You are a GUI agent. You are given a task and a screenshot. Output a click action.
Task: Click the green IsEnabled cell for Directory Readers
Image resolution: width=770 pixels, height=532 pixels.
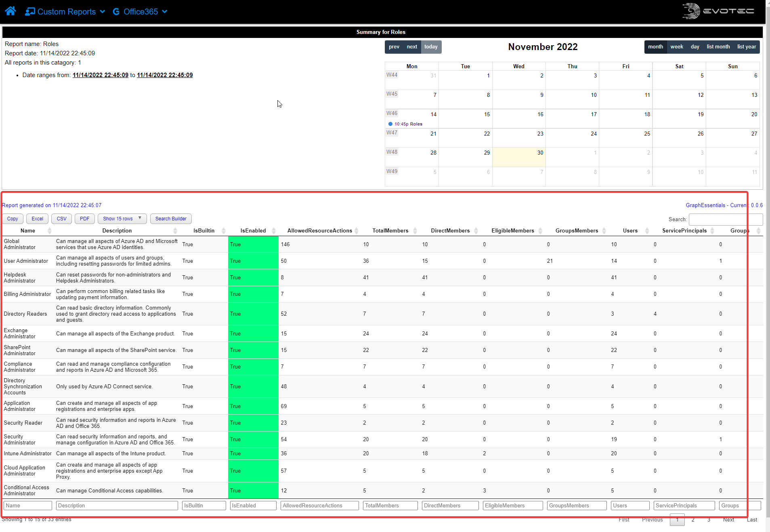(253, 314)
